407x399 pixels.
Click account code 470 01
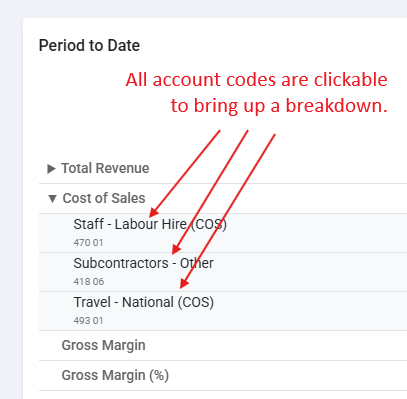[88, 242]
